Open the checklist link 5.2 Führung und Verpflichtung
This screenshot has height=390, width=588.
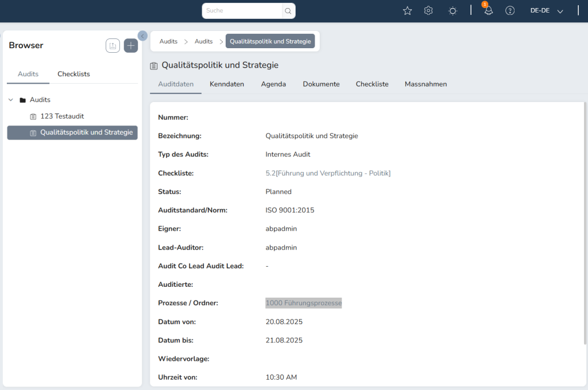pos(328,173)
